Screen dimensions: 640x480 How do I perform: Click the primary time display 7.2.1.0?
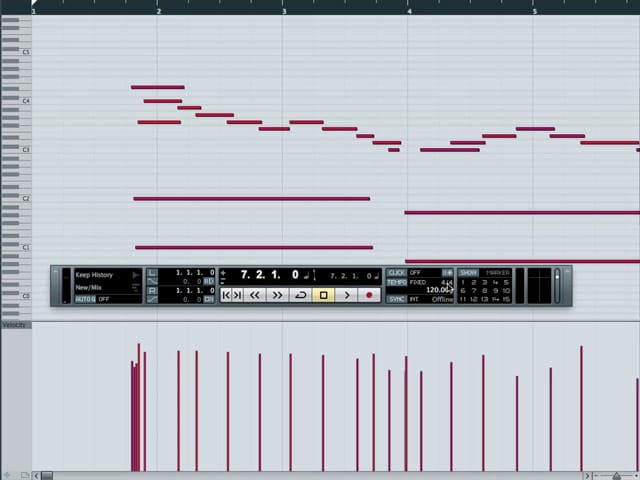click(270, 275)
